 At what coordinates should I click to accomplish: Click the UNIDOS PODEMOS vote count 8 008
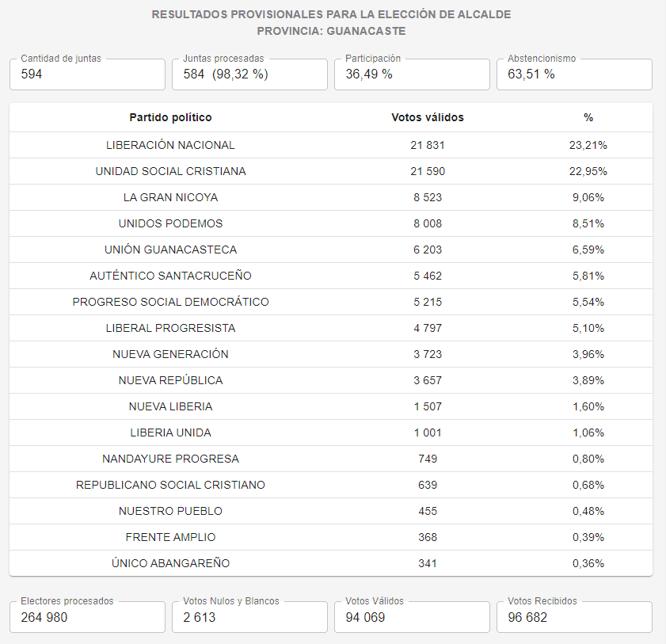click(x=428, y=223)
